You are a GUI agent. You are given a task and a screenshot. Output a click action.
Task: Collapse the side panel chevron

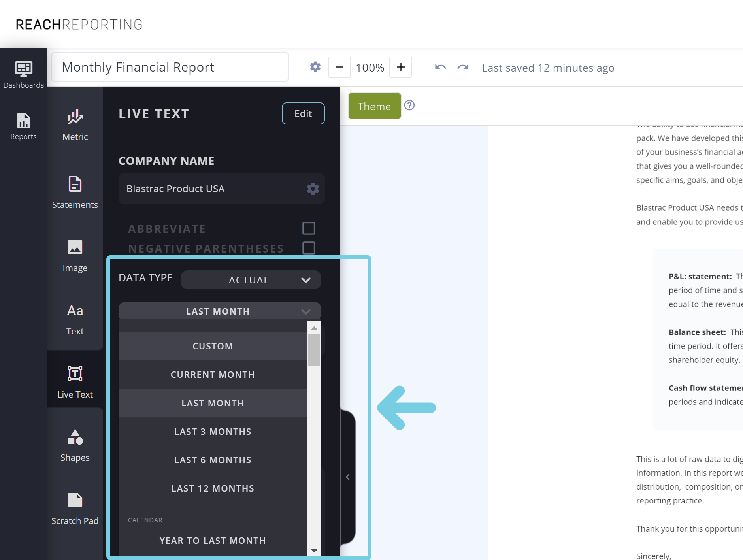(x=348, y=477)
